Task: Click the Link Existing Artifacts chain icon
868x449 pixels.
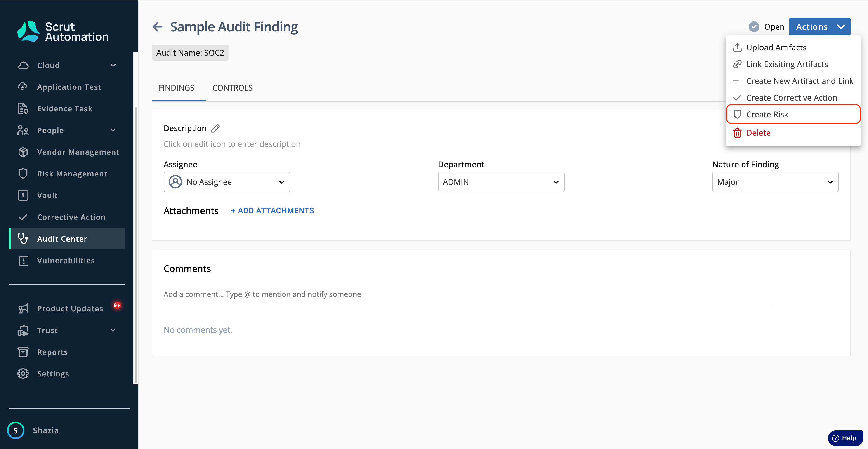Action: [737, 64]
